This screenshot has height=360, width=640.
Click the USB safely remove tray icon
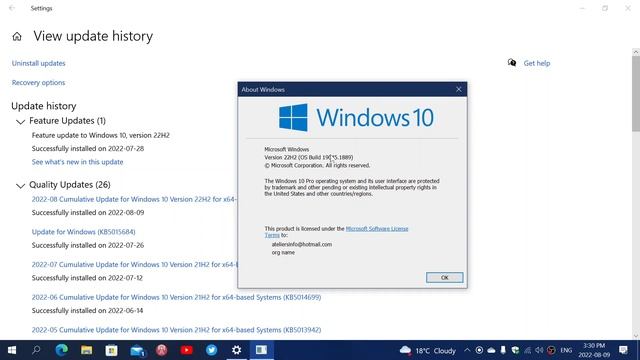(503, 350)
